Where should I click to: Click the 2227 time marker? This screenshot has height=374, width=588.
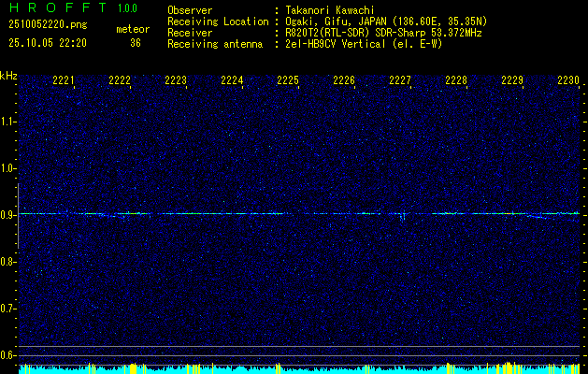click(400, 80)
